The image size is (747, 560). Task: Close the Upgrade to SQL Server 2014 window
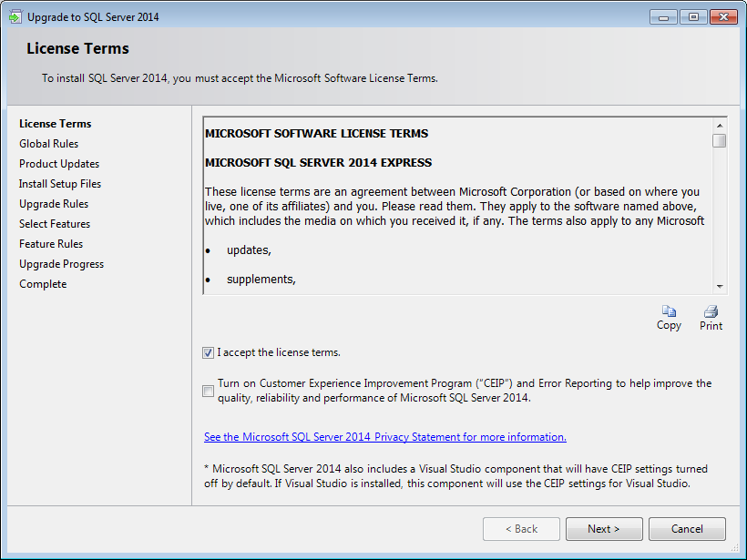point(723,17)
